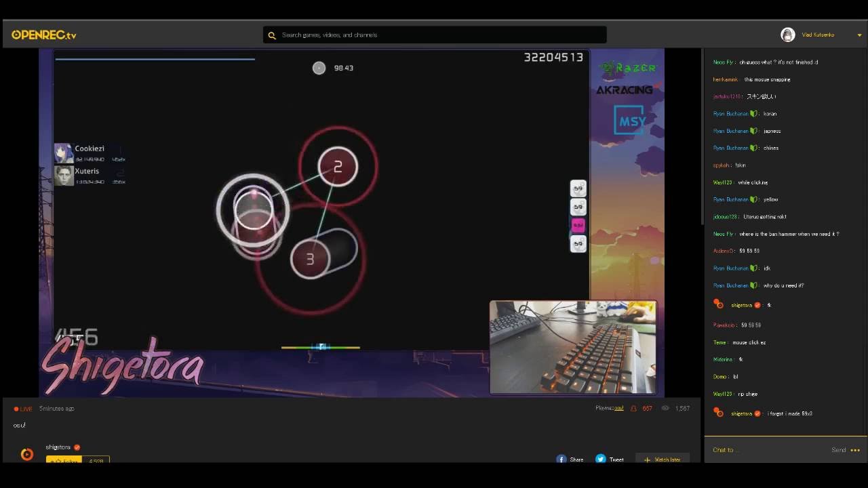Select the 'i forgot i made 59x3' message
The image size is (868, 488).
pyautogui.click(x=789, y=413)
